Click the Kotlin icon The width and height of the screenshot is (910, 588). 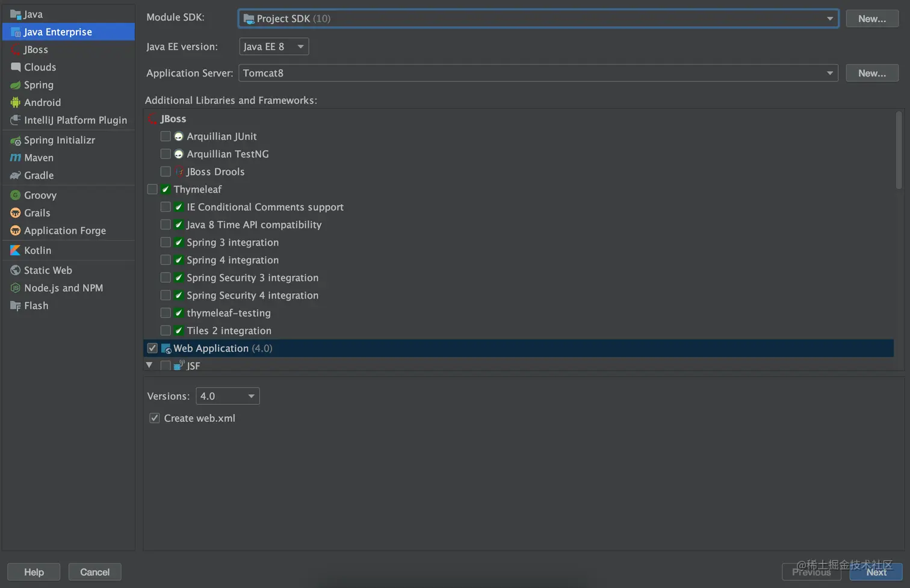pyautogui.click(x=16, y=250)
